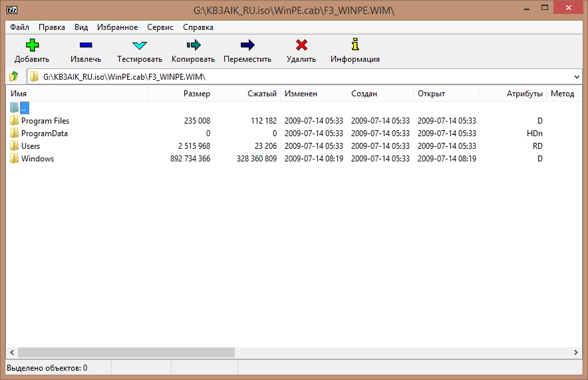Sort by Размер column header
This screenshot has width=588, height=380.
pyautogui.click(x=181, y=94)
